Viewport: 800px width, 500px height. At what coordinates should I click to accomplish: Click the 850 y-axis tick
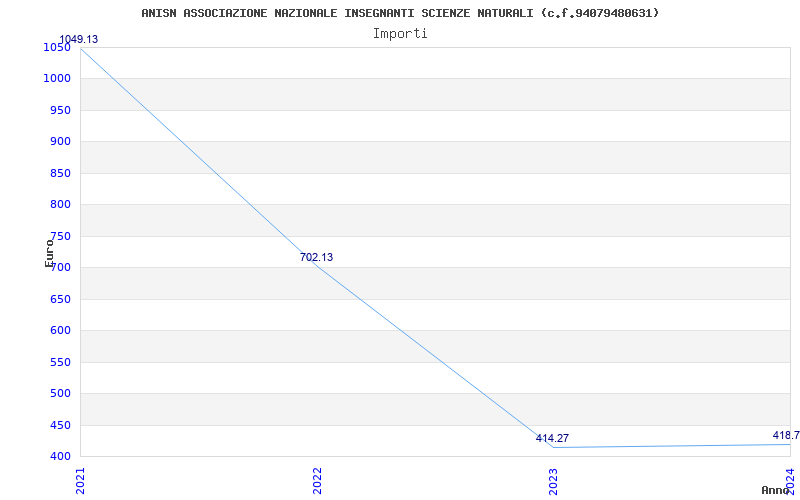point(60,173)
